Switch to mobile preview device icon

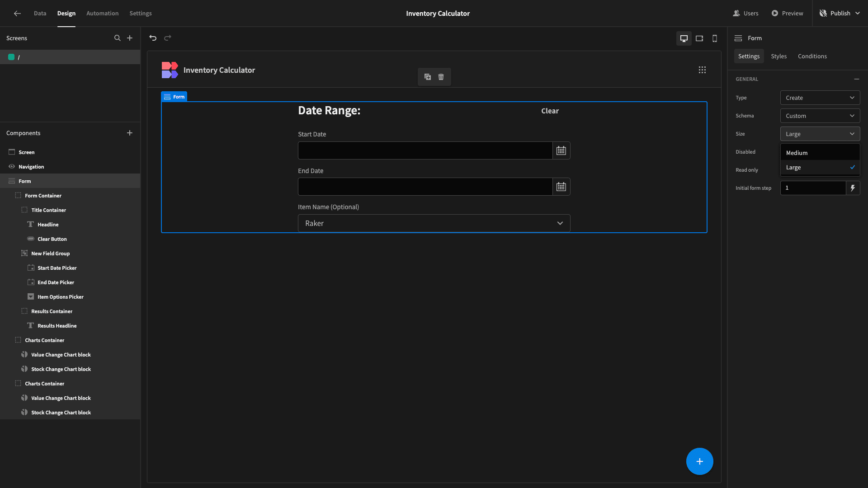[x=715, y=38]
